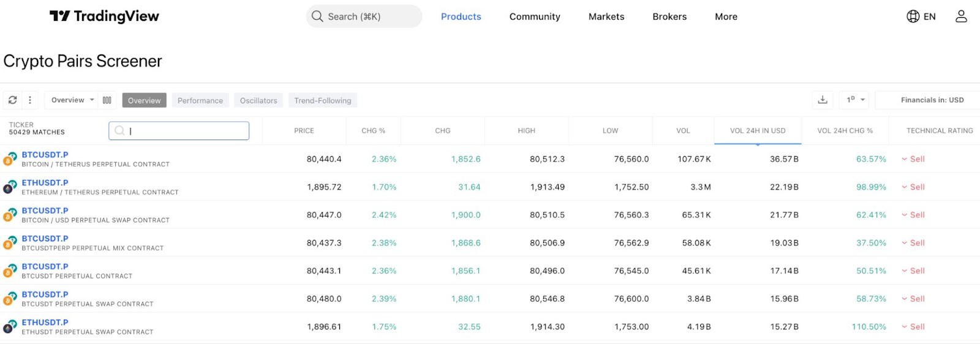Click coin logo of BITCOIN / USD PERPETUAL SWAP row
This screenshot has height=344, width=980.
click(x=9, y=215)
